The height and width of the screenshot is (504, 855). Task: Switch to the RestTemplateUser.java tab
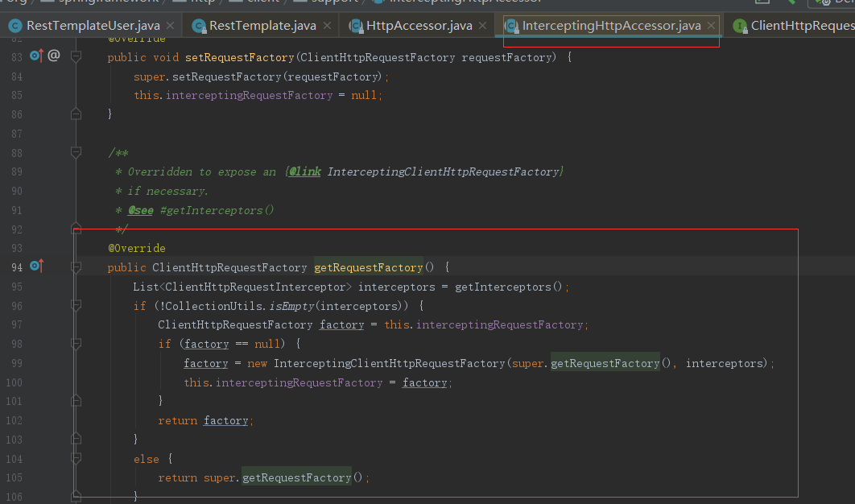(x=93, y=26)
